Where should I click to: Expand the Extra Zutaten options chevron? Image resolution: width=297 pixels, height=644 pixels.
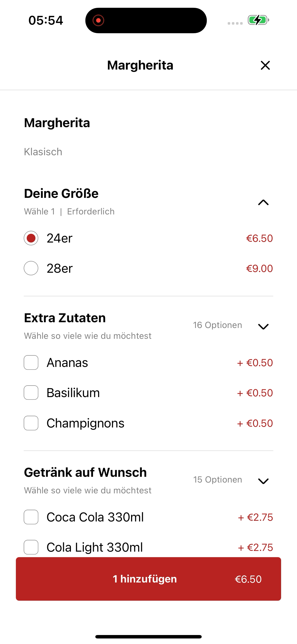click(x=263, y=327)
